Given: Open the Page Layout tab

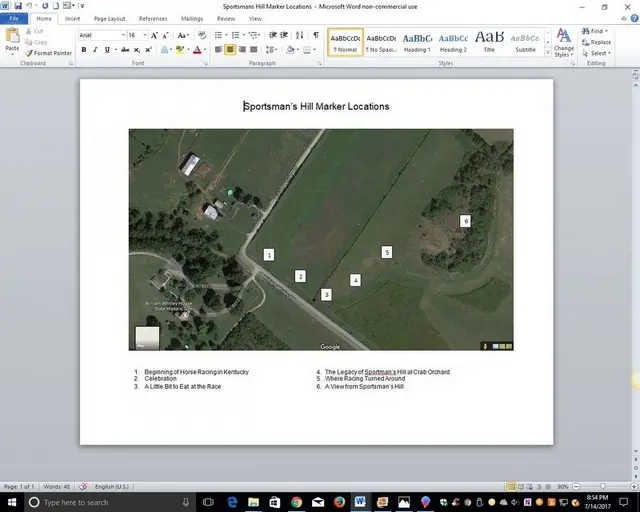Looking at the screenshot, I should tap(109, 19).
